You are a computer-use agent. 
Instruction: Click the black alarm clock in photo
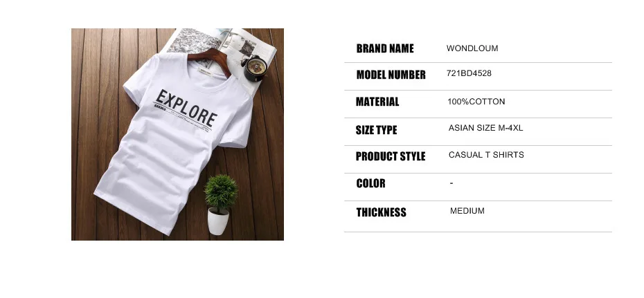click(253, 68)
